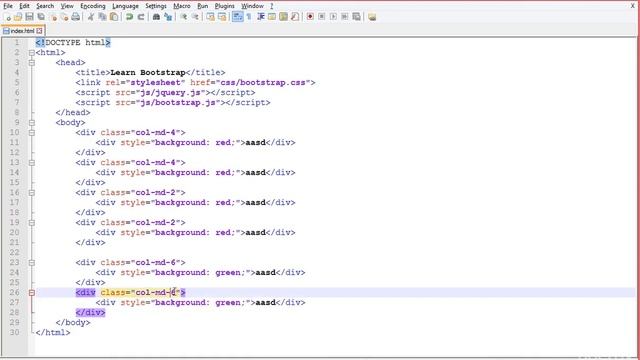
Task: Open the Plugins menu
Action: (x=224, y=6)
